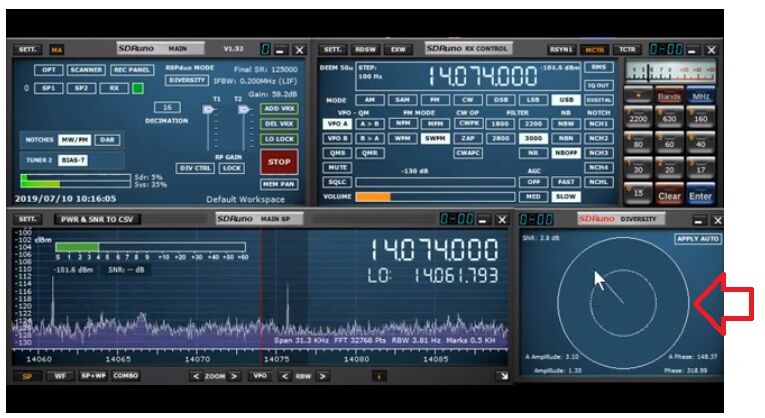
Task: Toggle the RF GAIN LOCK button
Action: (232, 168)
